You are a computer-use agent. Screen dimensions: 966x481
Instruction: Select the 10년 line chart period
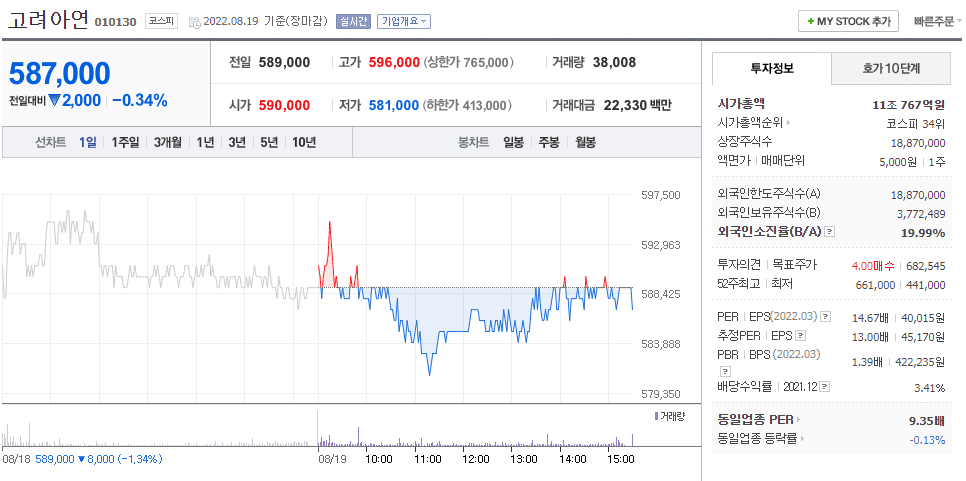304,142
